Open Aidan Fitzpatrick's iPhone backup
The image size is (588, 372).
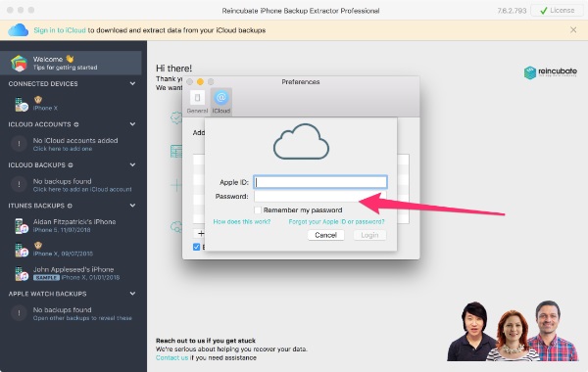click(71, 225)
